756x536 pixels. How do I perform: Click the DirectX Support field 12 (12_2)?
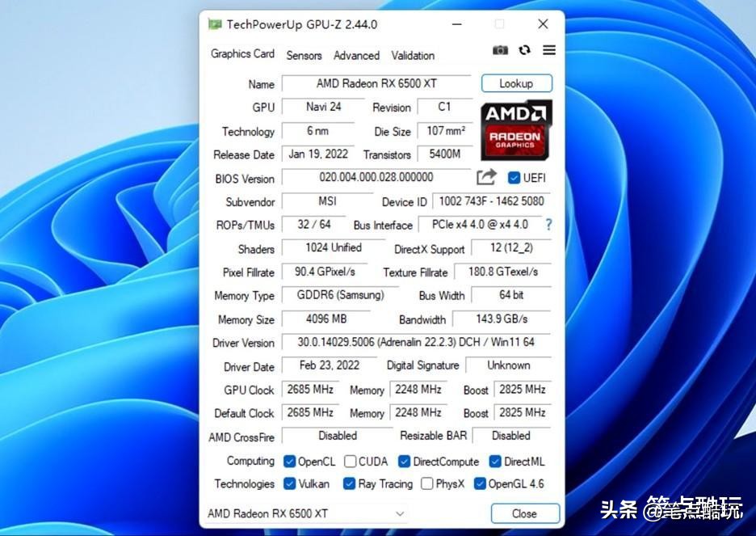[511, 247]
